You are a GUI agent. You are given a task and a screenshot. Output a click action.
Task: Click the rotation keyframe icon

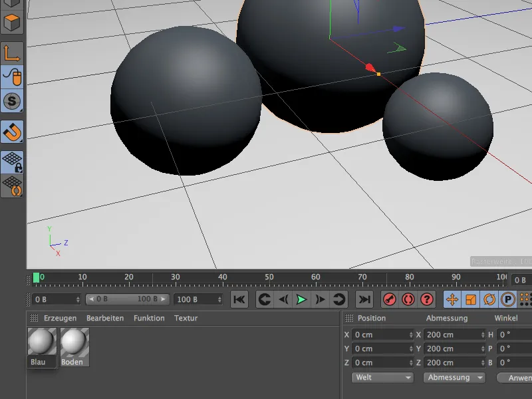point(489,299)
